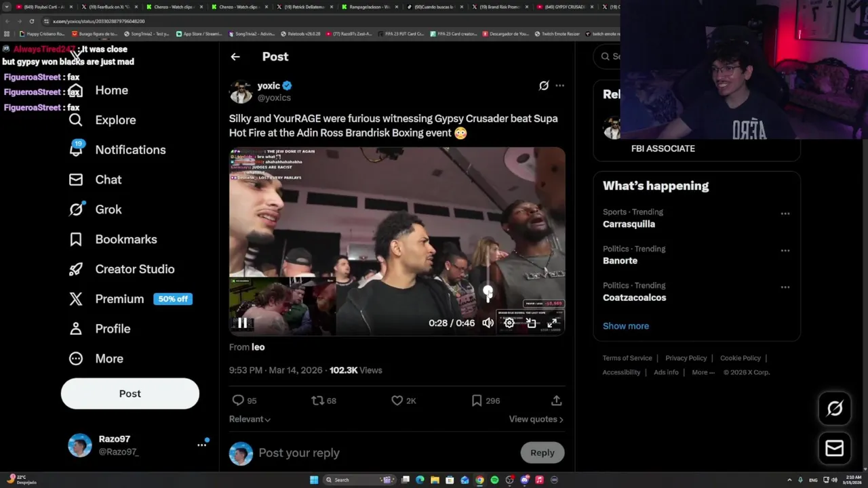868x488 pixels.
Task: Open video settings gear
Action: tap(509, 323)
